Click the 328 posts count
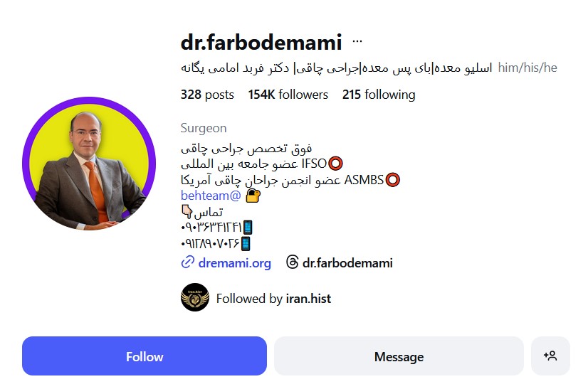 click(207, 95)
